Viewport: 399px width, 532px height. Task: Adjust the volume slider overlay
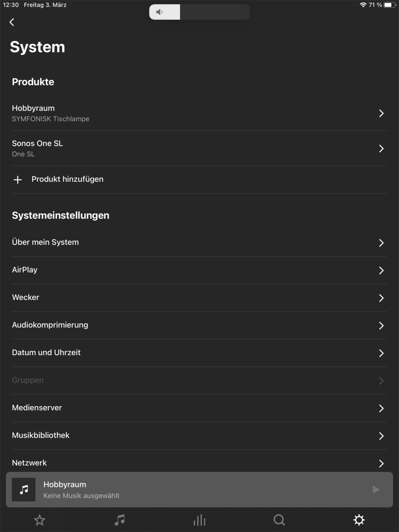click(199, 12)
